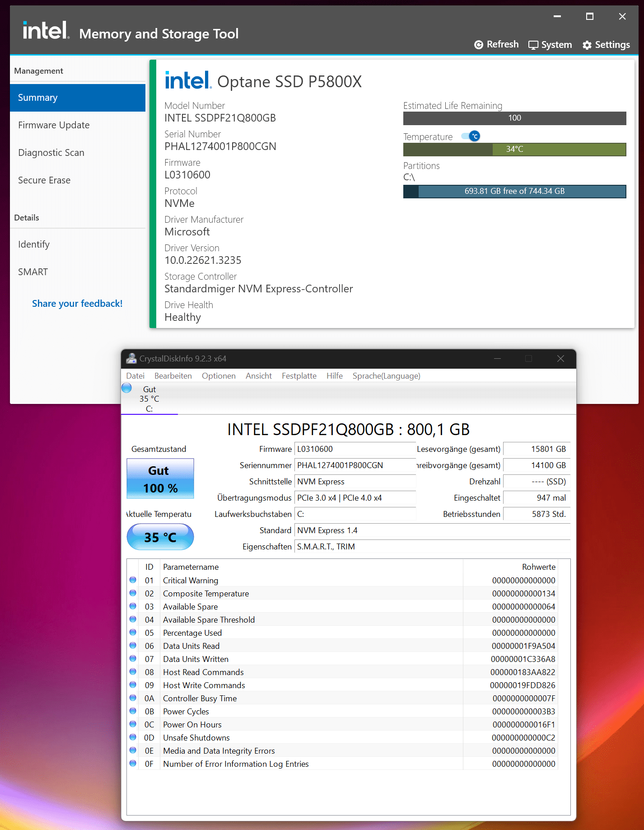Click Driver Version 10.0.22621.3235

(x=203, y=260)
